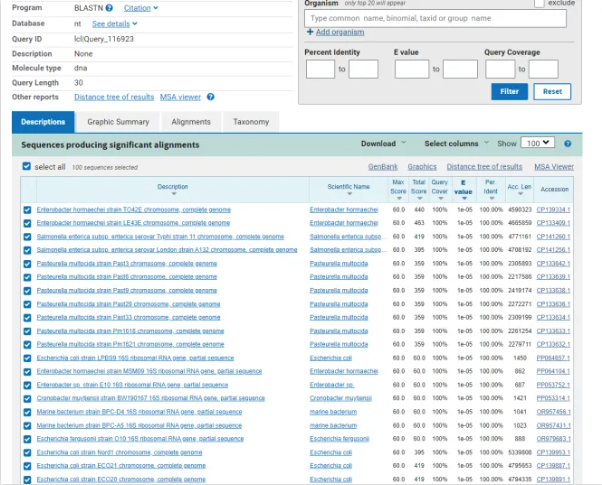The height and width of the screenshot is (485, 602).
Task: Open Distance tree of results above table
Action: pyautogui.click(x=484, y=167)
